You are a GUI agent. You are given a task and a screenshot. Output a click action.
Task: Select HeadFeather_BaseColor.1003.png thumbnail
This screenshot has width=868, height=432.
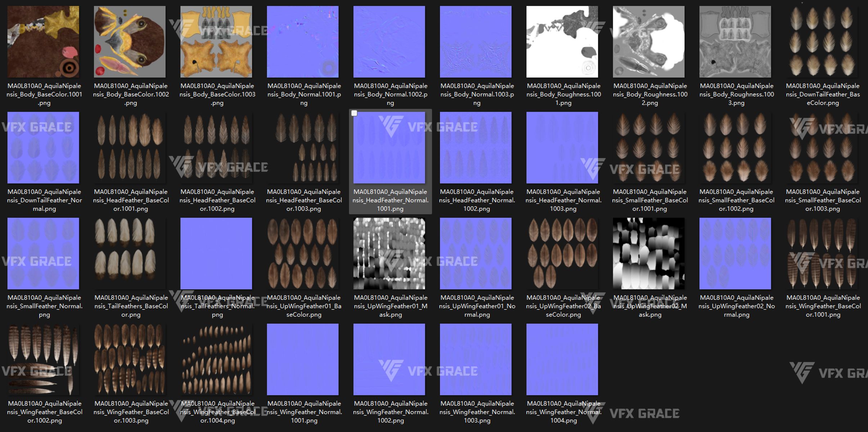302,148
